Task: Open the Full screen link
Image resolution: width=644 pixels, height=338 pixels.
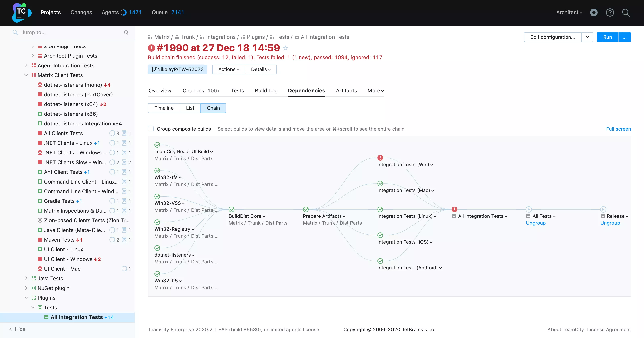Action: [x=618, y=129]
